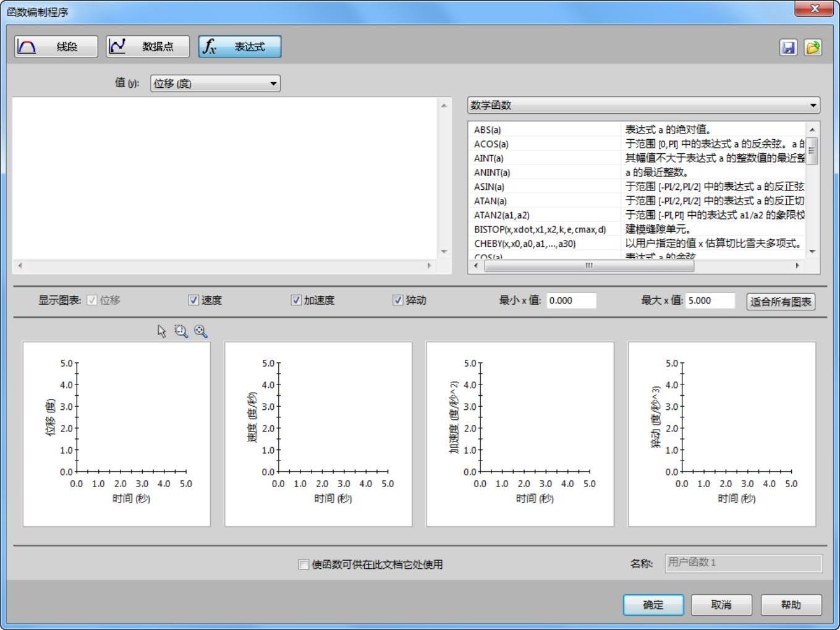Image resolution: width=840 pixels, height=630 pixels.
Task: Expand the 数学函数 category dropdown
Action: coord(643,106)
